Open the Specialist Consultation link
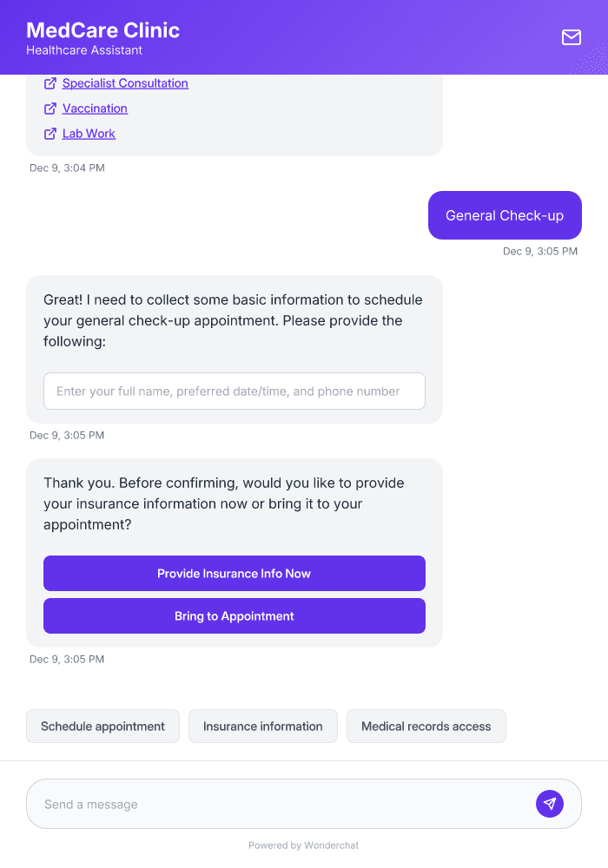 (x=125, y=83)
